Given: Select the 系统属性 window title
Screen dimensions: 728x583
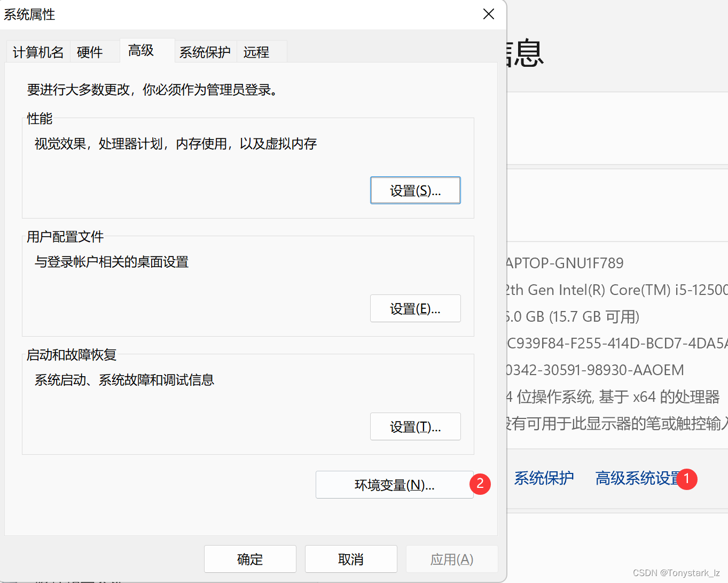Looking at the screenshot, I should 29,14.
